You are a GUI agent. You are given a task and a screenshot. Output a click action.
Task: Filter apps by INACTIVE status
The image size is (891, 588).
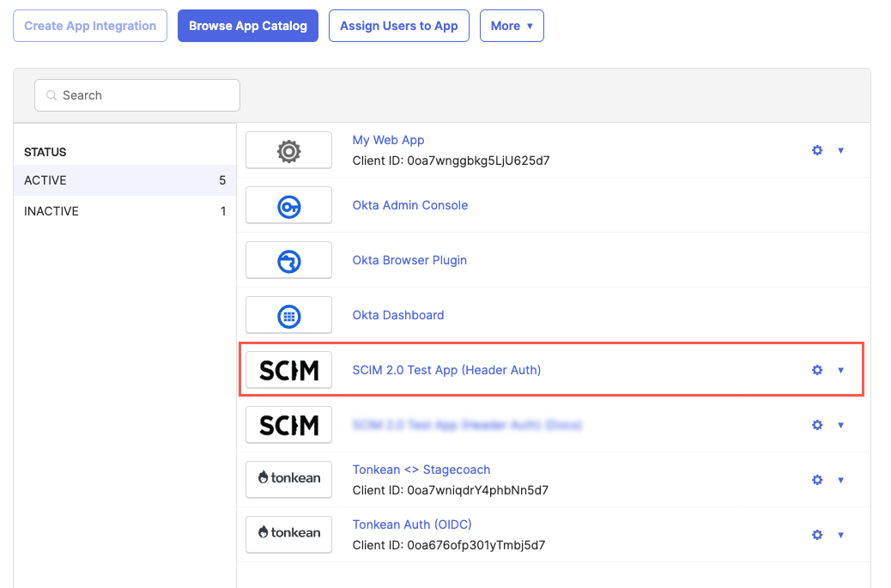tap(50, 211)
